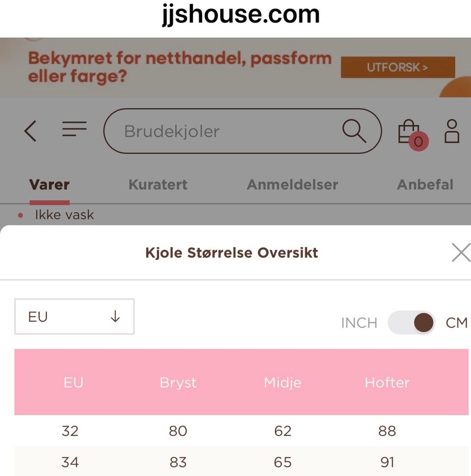Viewport: 471px width, 476px height.
Task: Click the Brudekjoler search field
Action: pyautogui.click(x=196, y=131)
